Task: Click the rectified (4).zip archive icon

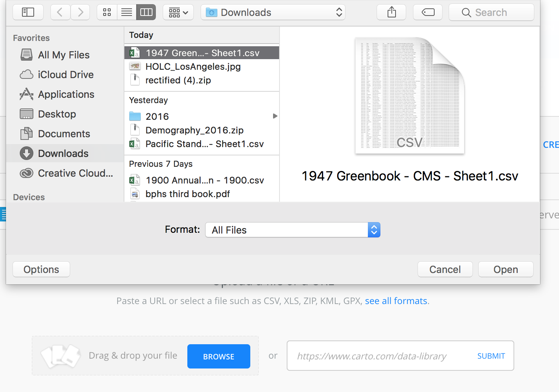Action: point(135,80)
